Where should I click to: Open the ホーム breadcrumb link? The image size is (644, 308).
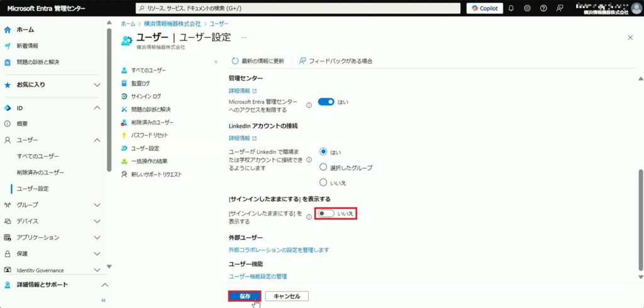(128, 24)
